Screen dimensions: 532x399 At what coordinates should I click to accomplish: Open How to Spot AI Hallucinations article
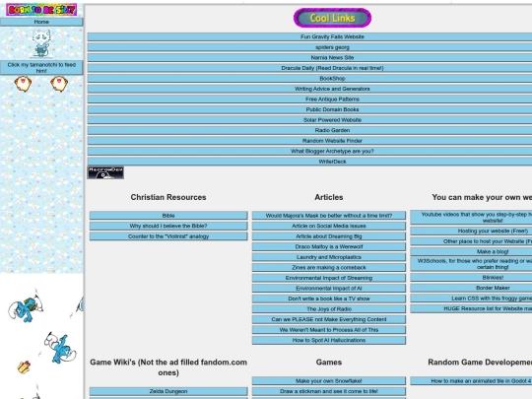tap(329, 340)
